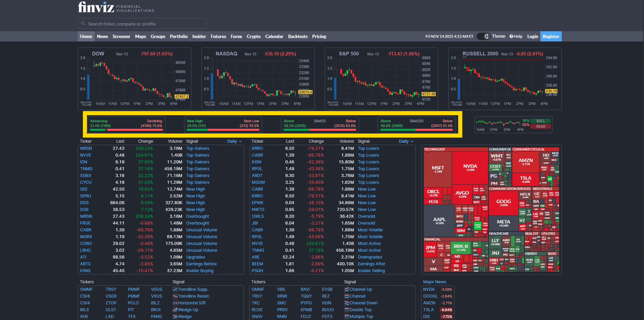
Task: Click the Trendline Supp. pattern icon
Action: pyautogui.click(x=175, y=289)
